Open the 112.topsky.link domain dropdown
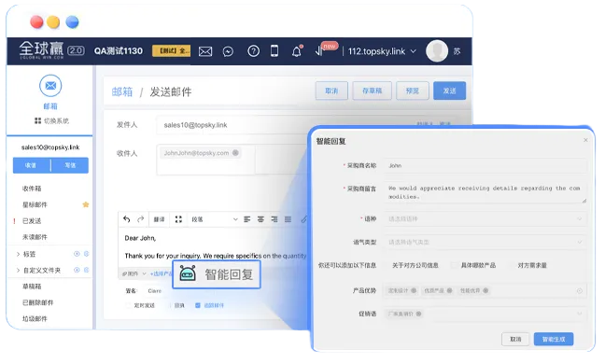 pyautogui.click(x=382, y=51)
